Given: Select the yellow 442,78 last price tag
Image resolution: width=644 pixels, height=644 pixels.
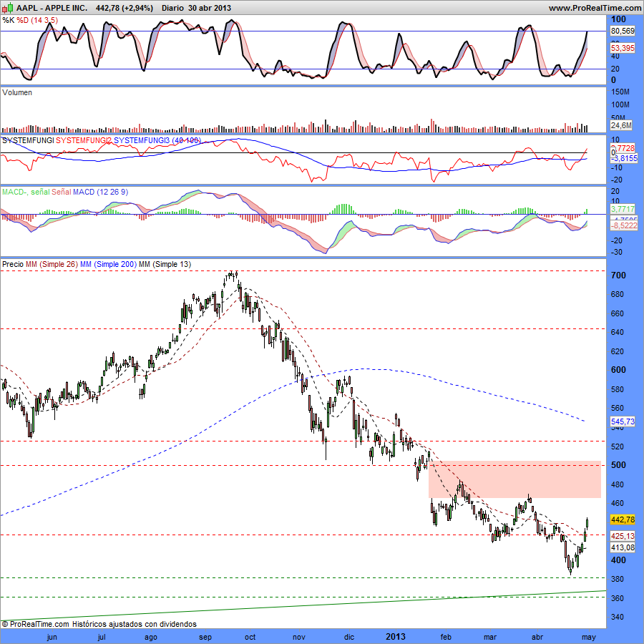Looking at the screenshot, I should click(623, 519).
